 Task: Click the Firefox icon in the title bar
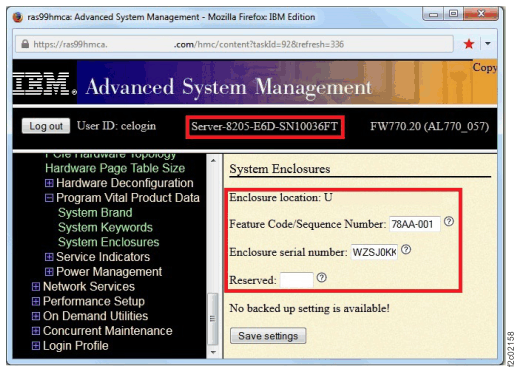tap(18, 17)
